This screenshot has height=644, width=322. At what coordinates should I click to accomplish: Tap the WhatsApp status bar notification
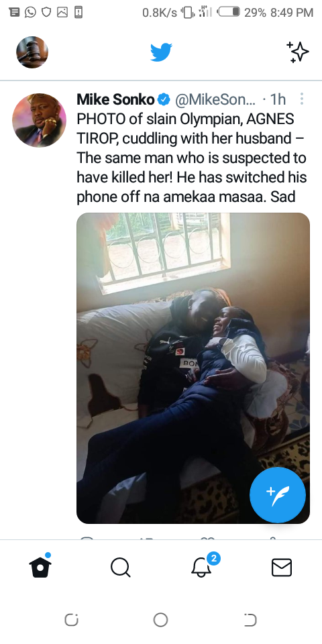click(30, 12)
